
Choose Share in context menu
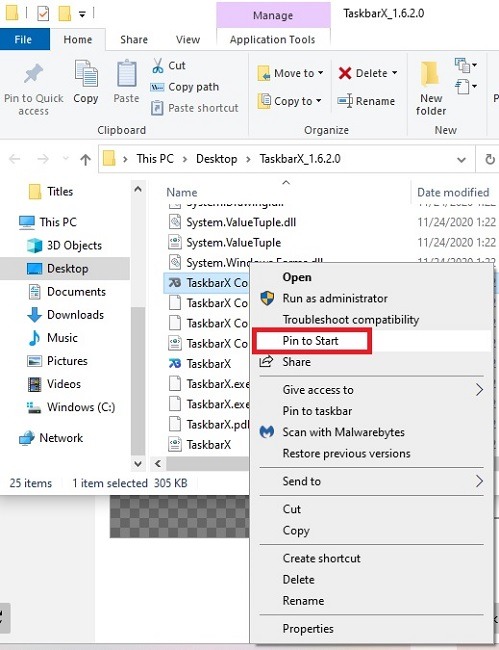click(296, 362)
